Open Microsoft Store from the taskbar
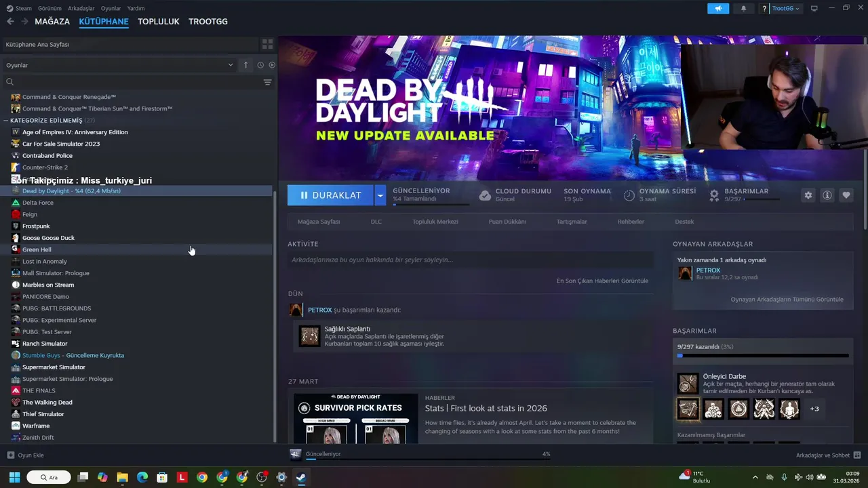The width and height of the screenshot is (868, 488). [x=162, y=477]
